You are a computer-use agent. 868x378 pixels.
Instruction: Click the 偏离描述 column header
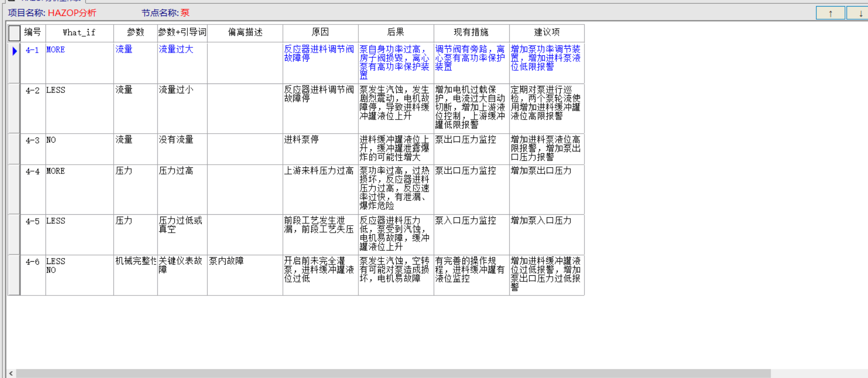coord(245,33)
